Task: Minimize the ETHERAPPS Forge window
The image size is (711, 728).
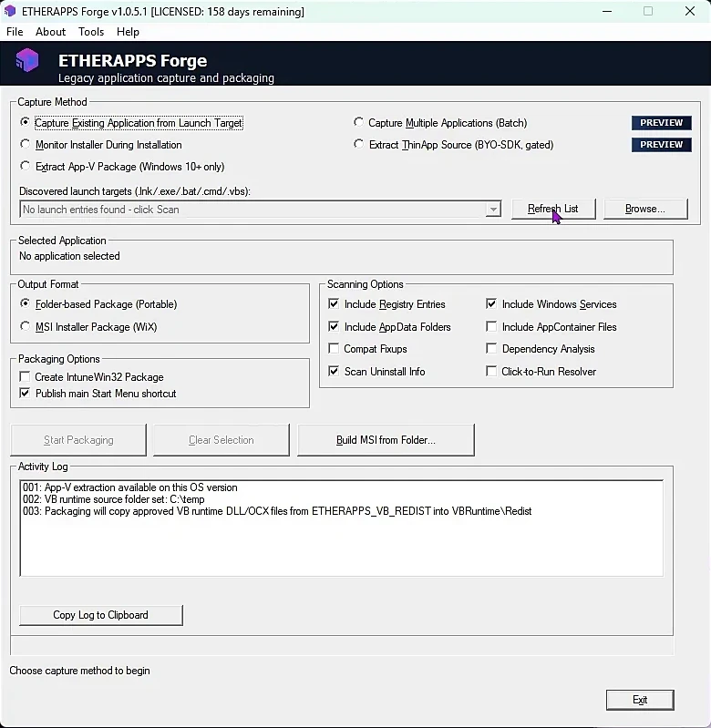Action: pos(607,11)
